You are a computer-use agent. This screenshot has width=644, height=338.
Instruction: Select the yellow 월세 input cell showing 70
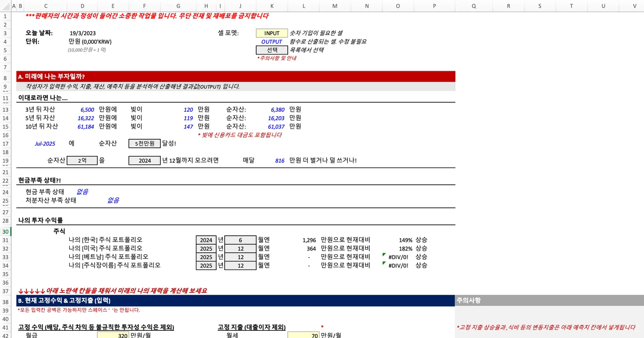[x=304, y=335]
